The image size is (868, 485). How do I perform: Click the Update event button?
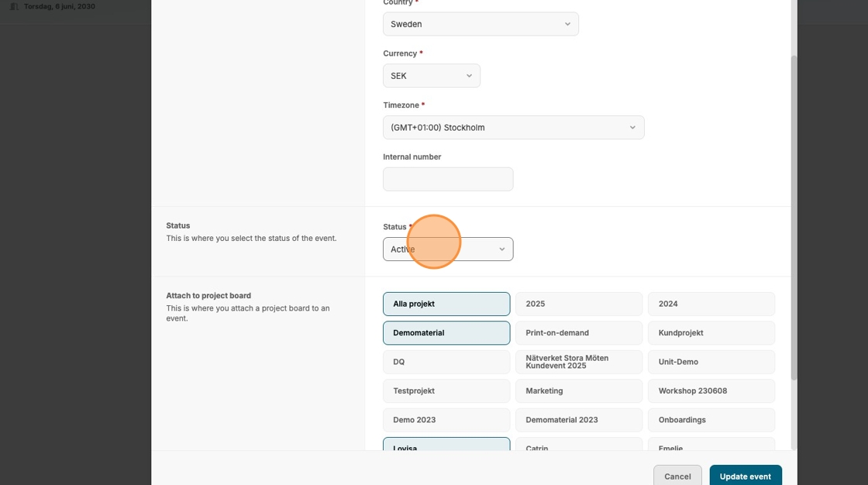(x=745, y=476)
